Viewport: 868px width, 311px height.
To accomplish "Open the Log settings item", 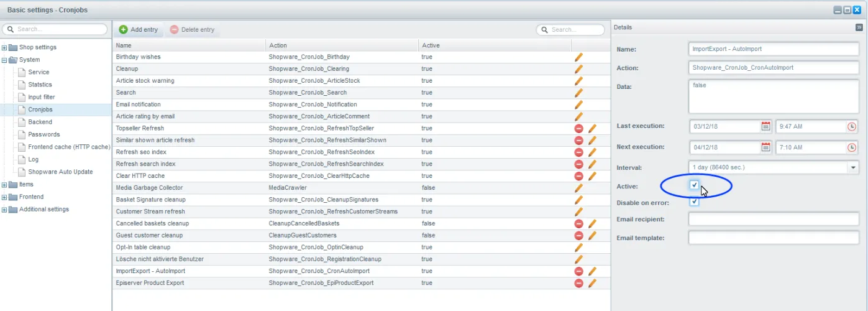I will point(33,159).
